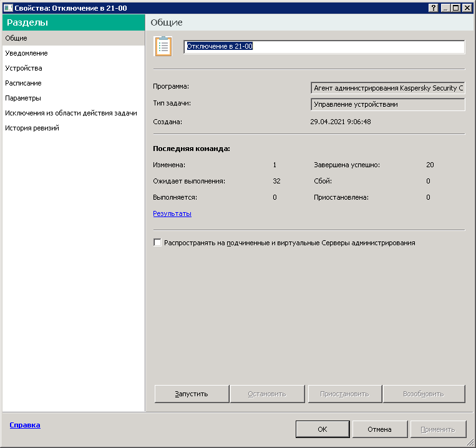Click the Программа read-only field
This screenshot has height=448, width=476.
(387, 88)
